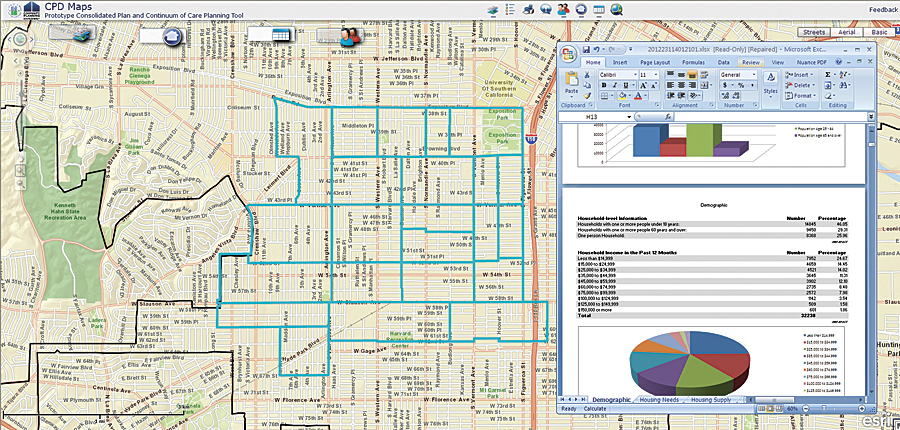
Task: Undo using Excel Quick Access toolbar
Action: click(597, 49)
